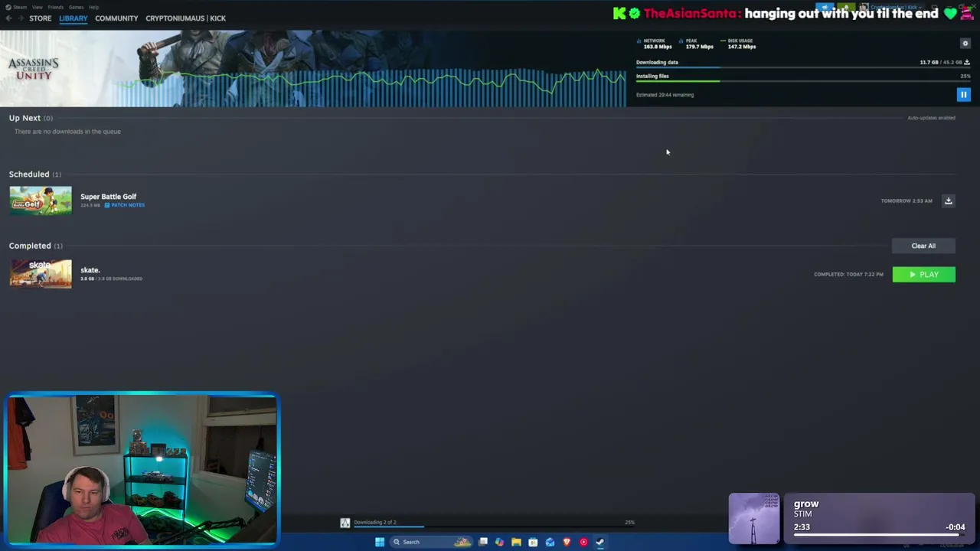Open skate. game thumbnail
Image resolution: width=980 pixels, height=551 pixels.
click(41, 274)
